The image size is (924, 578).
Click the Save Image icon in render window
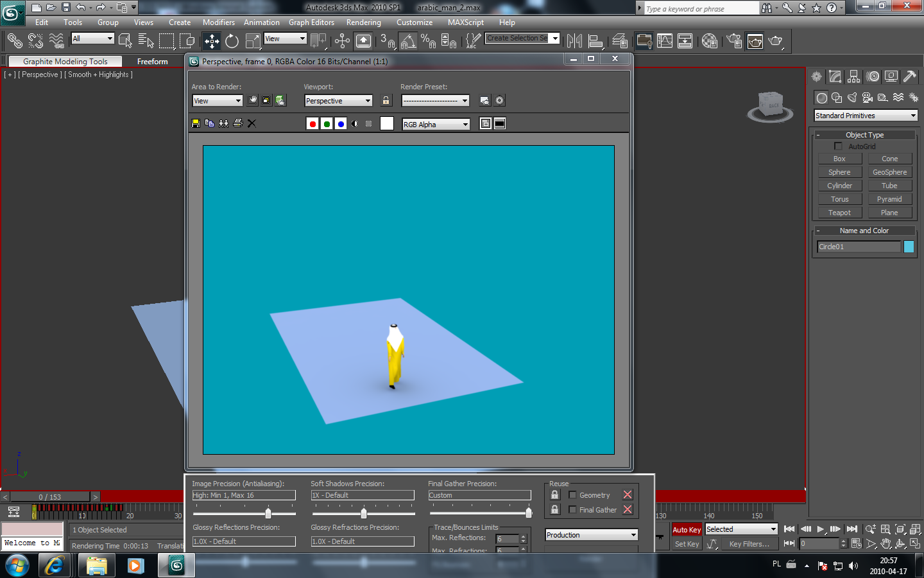click(196, 123)
